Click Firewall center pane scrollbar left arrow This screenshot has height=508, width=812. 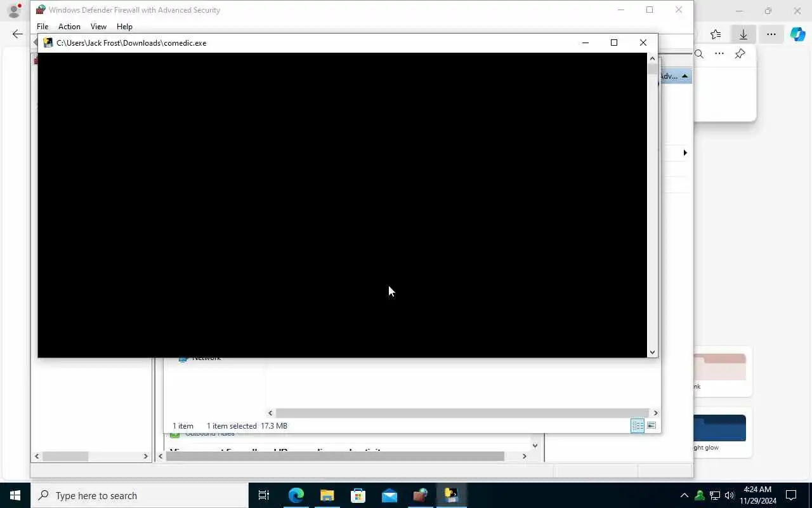point(160,456)
